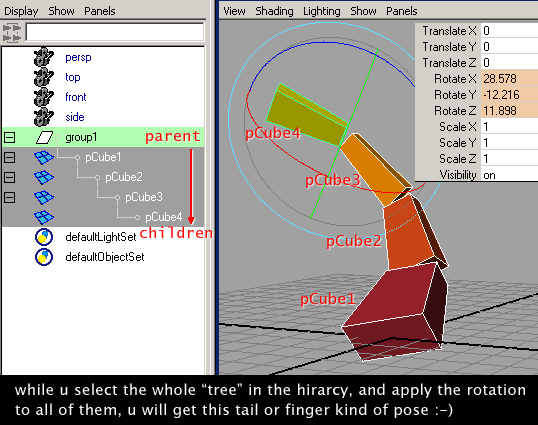The width and height of the screenshot is (538, 425).
Task: Open the Lighting viewport menu
Action: click(321, 11)
